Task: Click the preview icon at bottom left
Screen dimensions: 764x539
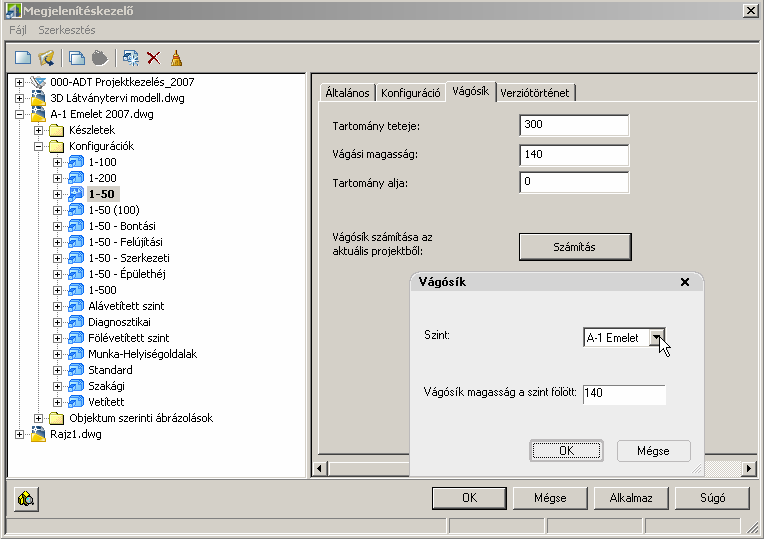Action: pyautogui.click(x=26, y=499)
